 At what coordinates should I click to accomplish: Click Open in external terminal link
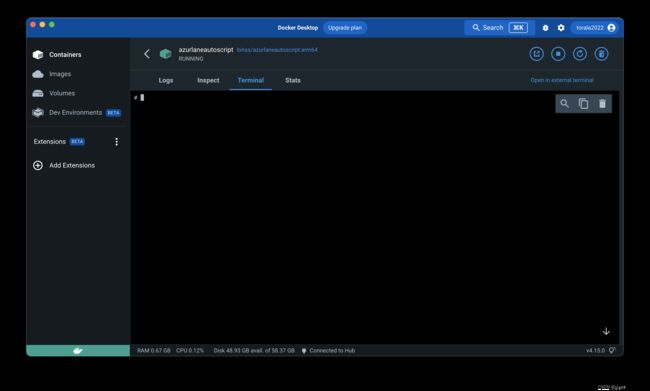[x=562, y=80]
